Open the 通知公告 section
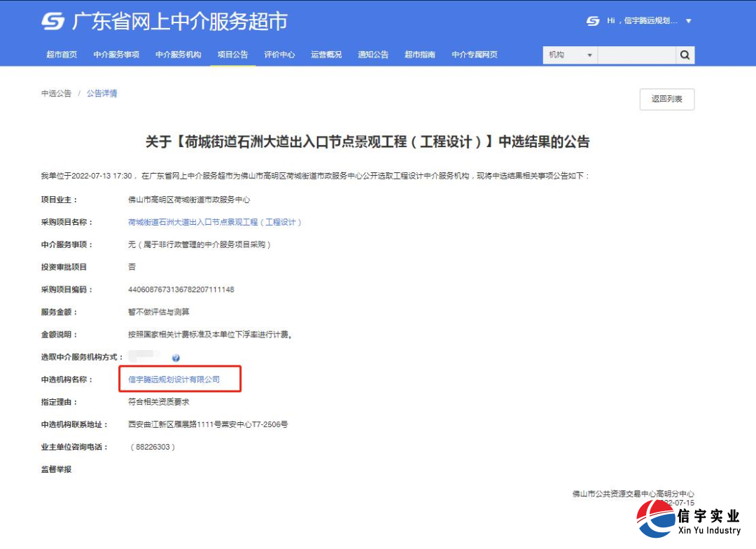Viewport: 756px width, 549px height. click(x=373, y=55)
